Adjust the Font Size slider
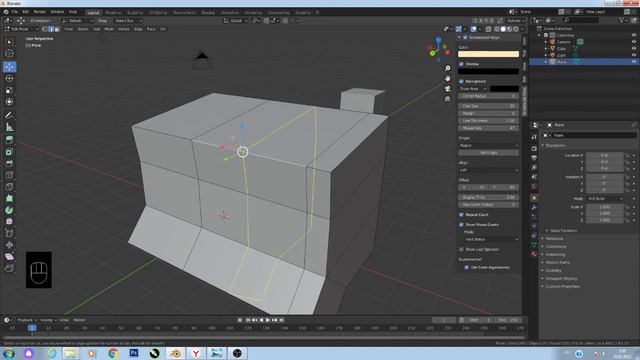This screenshot has height=360, width=640. click(489, 106)
